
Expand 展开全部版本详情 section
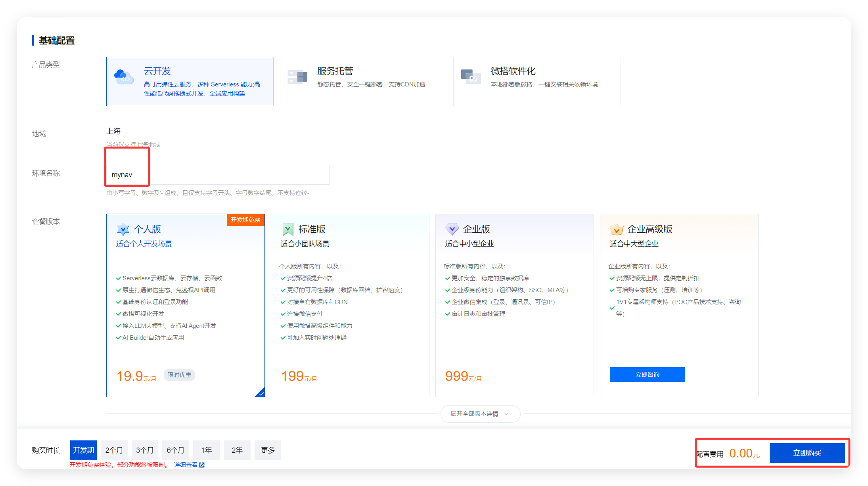(480, 413)
